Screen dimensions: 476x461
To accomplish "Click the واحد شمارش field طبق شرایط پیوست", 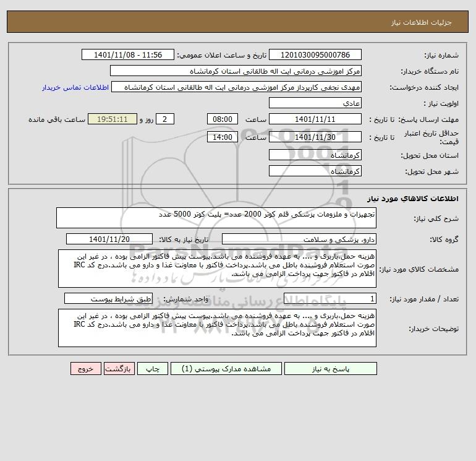I will tap(108, 299).
